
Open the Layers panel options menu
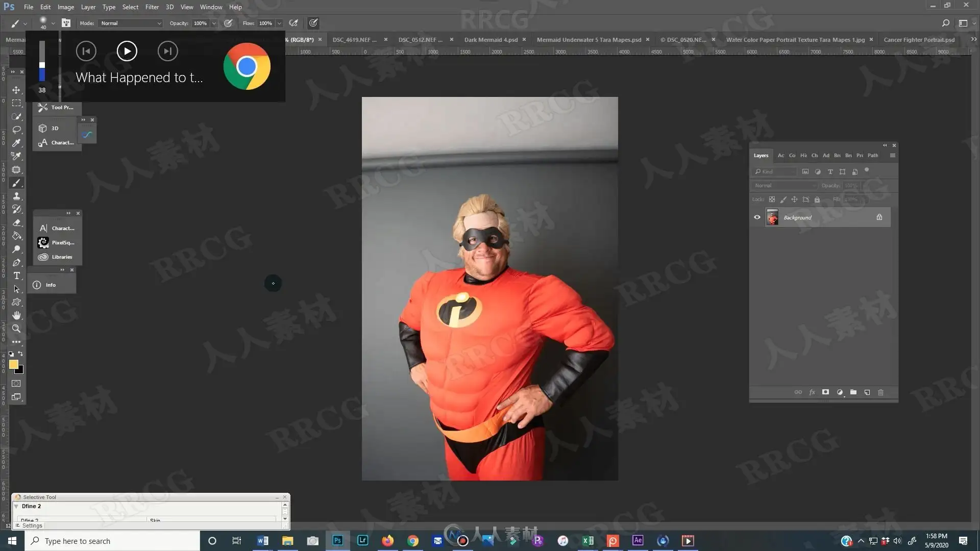(892, 156)
